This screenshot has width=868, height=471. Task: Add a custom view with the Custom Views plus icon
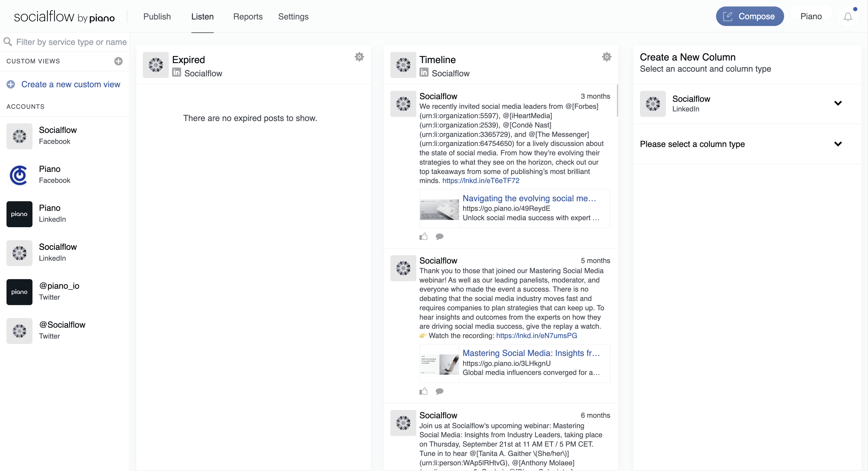[x=118, y=61]
